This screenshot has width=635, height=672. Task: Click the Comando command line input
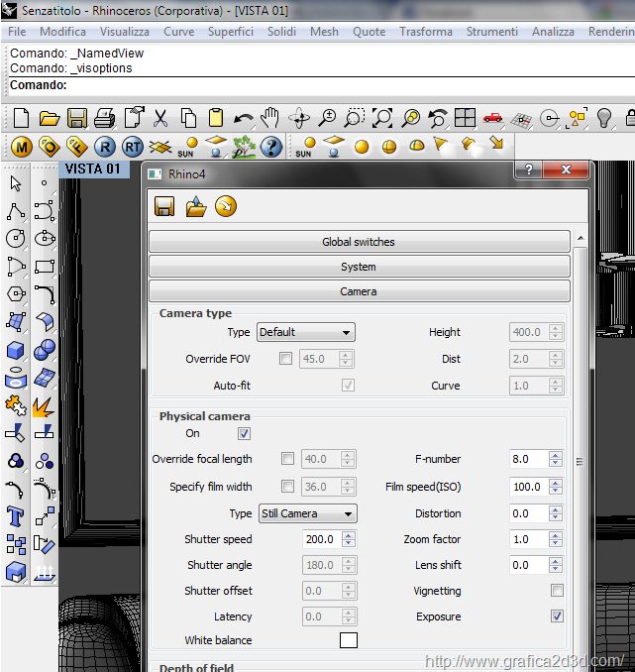321,85
